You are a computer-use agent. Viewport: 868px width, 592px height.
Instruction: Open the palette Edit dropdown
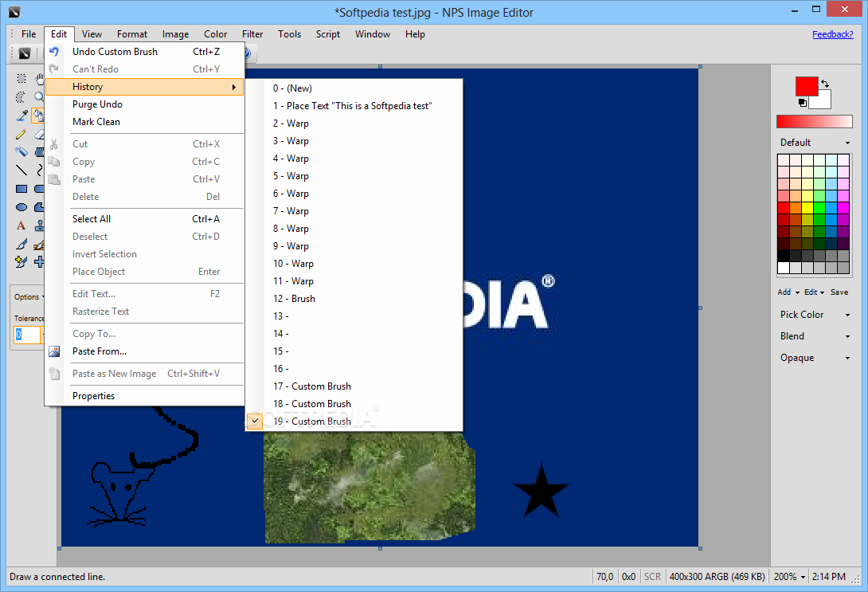tap(815, 292)
